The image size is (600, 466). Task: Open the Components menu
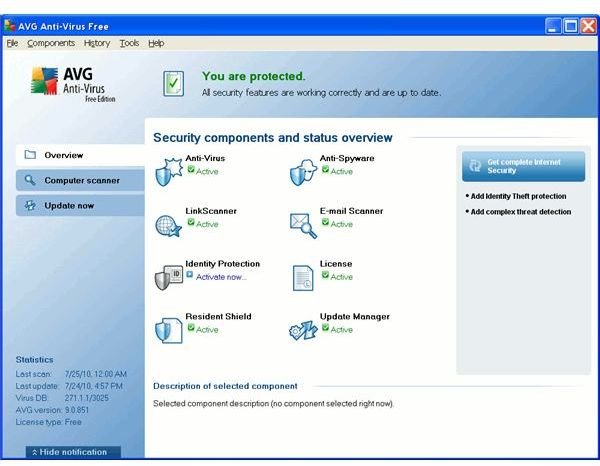(x=51, y=43)
